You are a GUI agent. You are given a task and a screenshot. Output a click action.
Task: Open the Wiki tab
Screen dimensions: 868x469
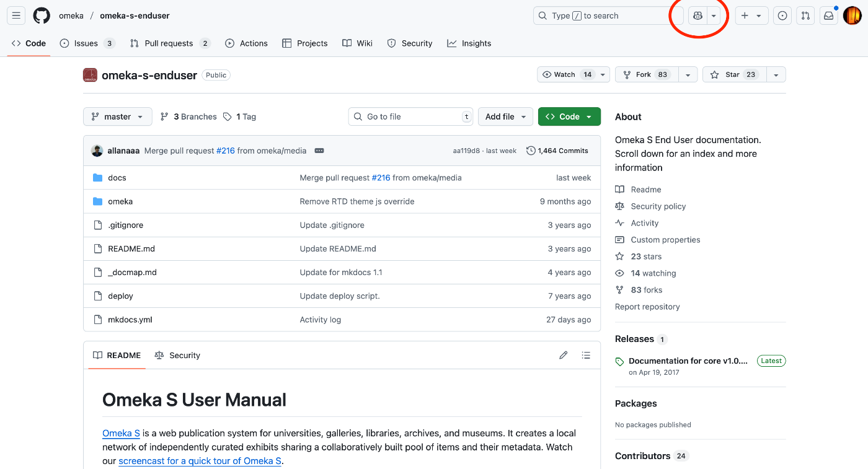tap(358, 43)
